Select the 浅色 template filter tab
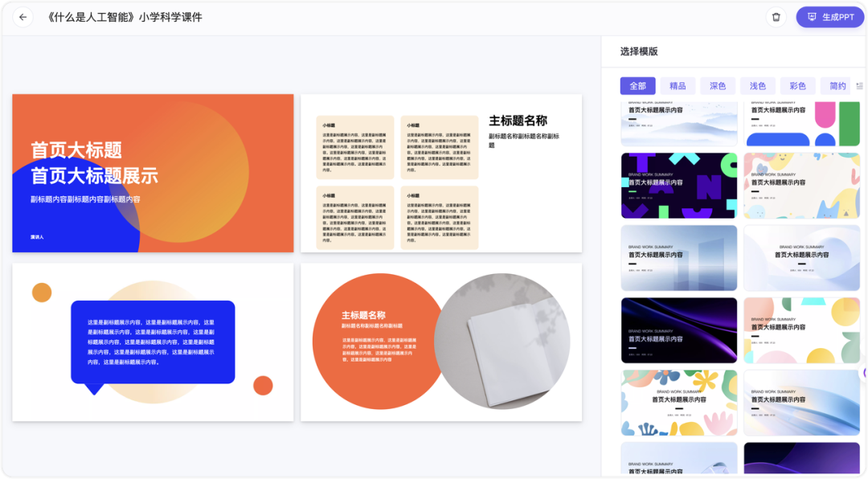The height and width of the screenshot is (479, 868). pos(758,86)
